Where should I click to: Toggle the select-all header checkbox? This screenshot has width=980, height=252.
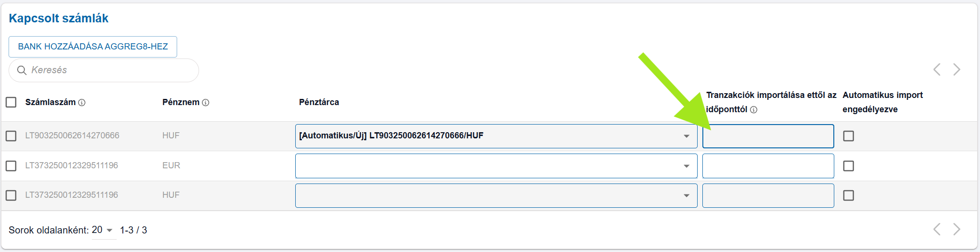click(11, 102)
